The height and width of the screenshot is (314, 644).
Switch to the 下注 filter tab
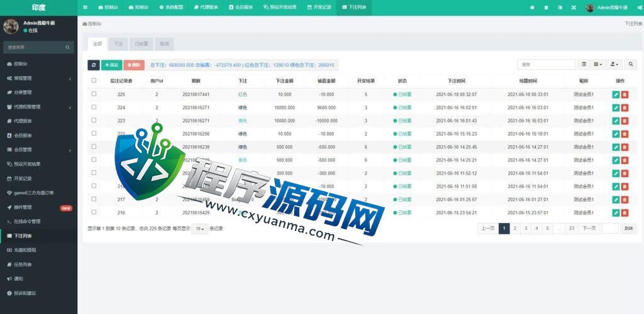pyautogui.click(x=118, y=44)
